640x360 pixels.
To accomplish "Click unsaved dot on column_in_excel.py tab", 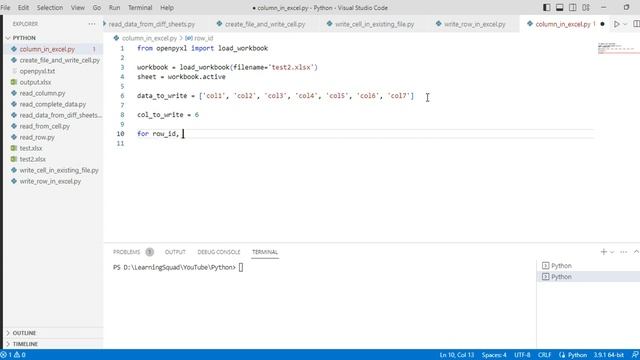I will [x=602, y=24].
